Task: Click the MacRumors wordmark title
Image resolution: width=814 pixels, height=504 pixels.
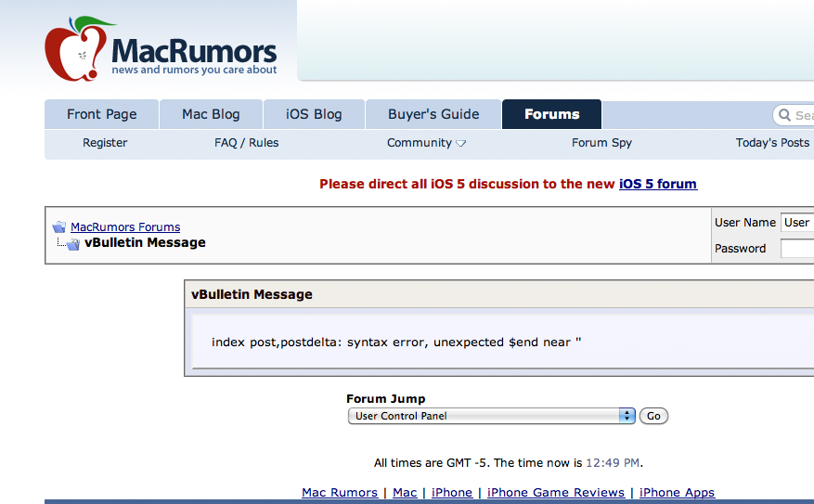Action: pos(194,51)
